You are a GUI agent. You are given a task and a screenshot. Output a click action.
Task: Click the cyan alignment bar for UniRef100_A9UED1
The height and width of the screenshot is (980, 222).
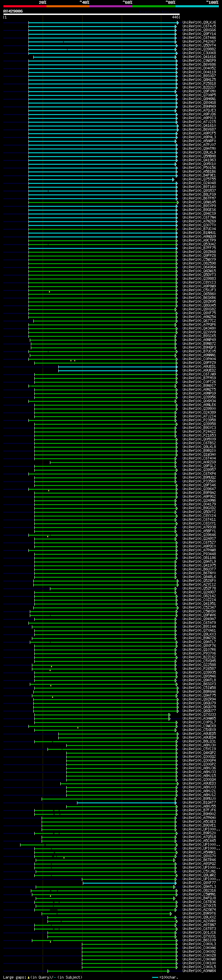[x=118, y=366]
